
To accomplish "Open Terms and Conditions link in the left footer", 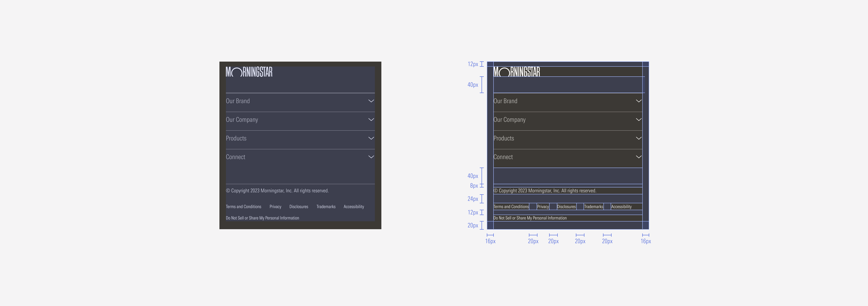I will [x=243, y=206].
